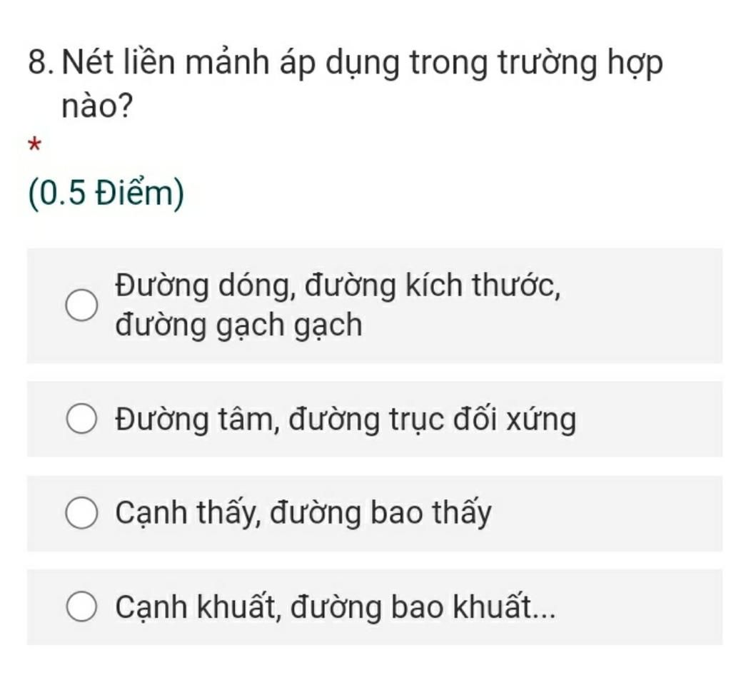Choose the "Đường tâm, đường trục đối xứng" radio button
731x700 pixels.
tap(81, 419)
